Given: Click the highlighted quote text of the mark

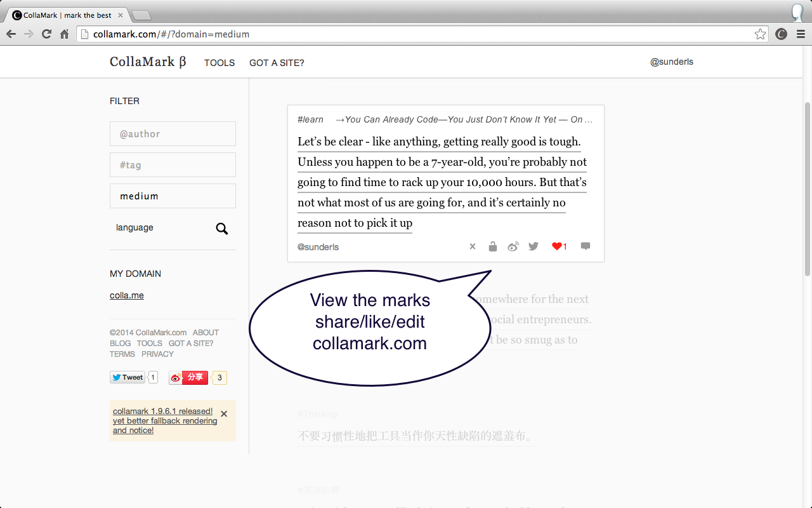Looking at the screenshot, I should (442, 182).
